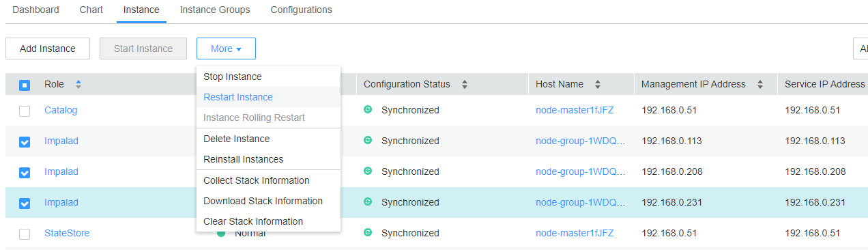
Task: Sort by Configuration Status column arrows
Action: coord(465,85)
